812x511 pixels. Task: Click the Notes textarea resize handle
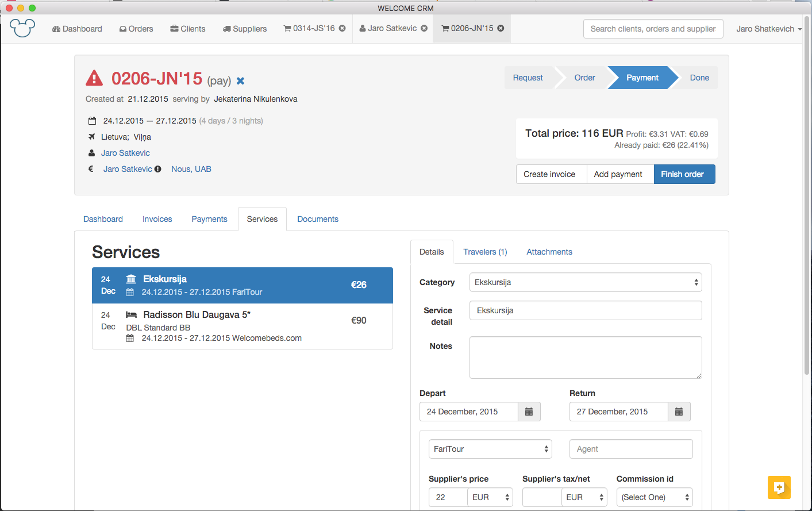699,375
